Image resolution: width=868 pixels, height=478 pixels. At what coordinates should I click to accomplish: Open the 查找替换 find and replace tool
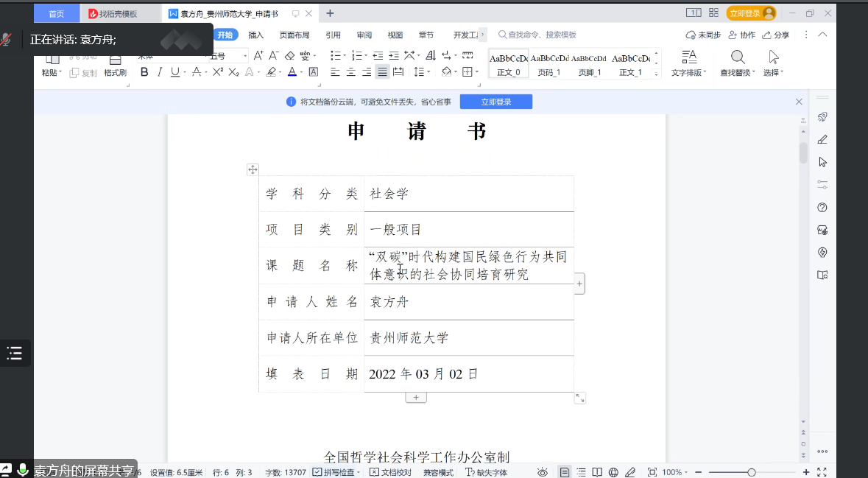pos(736,63)
